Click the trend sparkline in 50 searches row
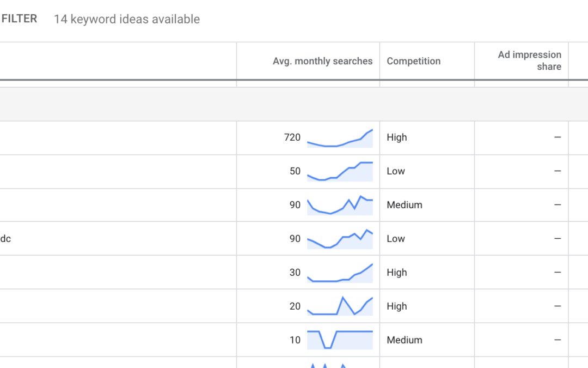The image size is (588, 368). [x=340, y=172]
